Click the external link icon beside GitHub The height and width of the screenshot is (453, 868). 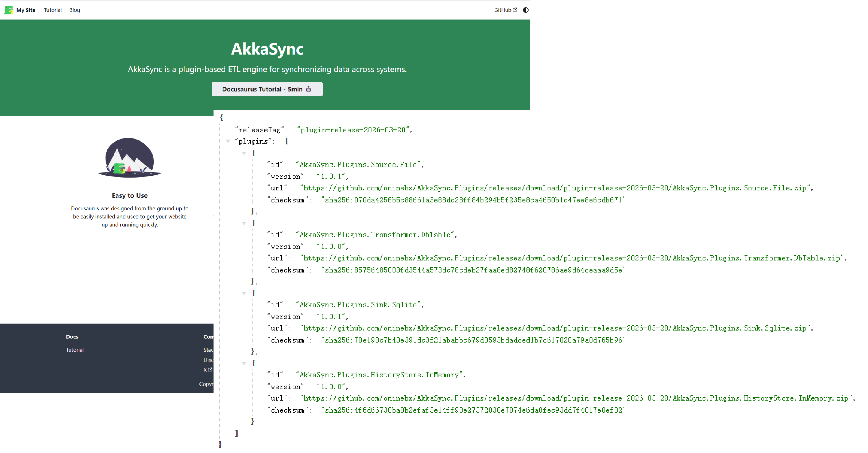pyautogui.click(x=515, y=9)
